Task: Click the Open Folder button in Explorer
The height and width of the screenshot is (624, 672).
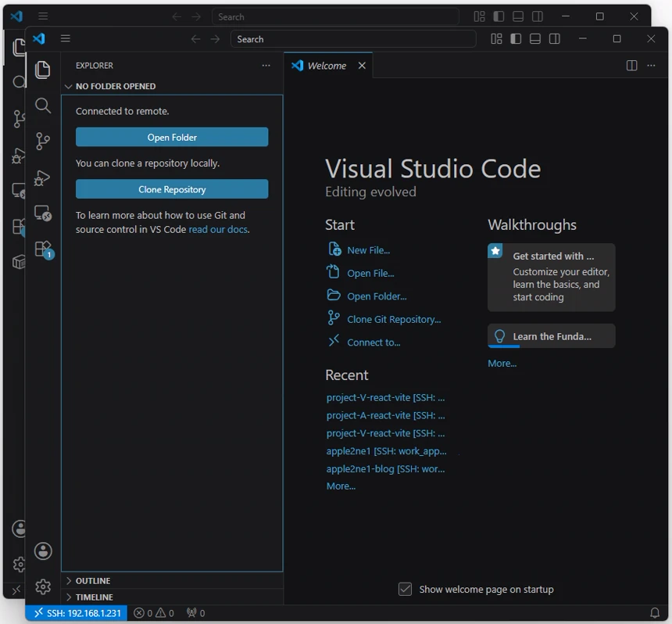Action: (x=172, y=138)
